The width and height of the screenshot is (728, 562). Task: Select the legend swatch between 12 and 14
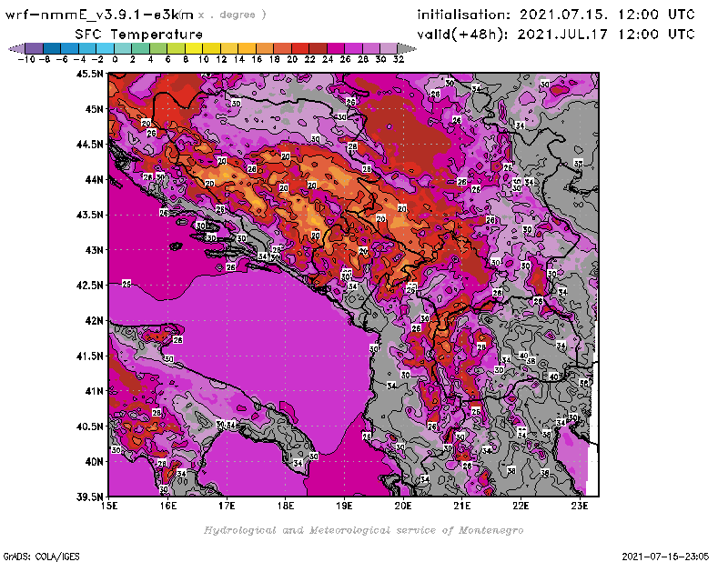coord(229,48)
